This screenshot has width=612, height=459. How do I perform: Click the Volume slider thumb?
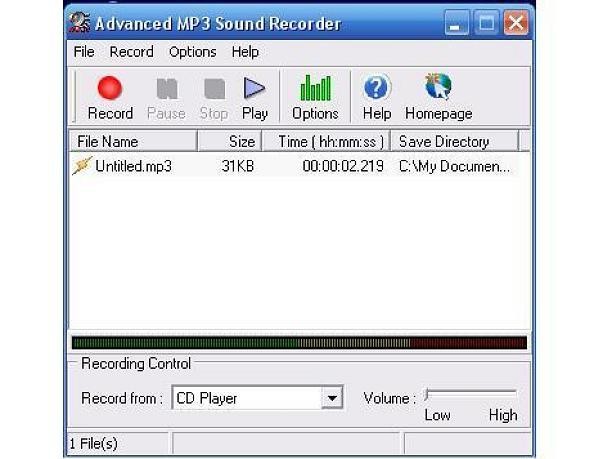point(428,395)
